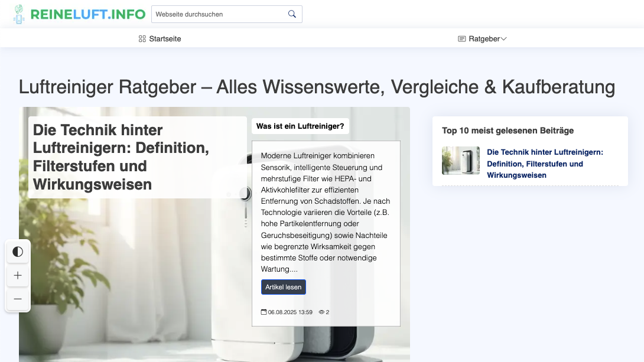This screenshot has height=362, width=644.
Task: Decrease font size with minus icon
Action: coord(18,299)
